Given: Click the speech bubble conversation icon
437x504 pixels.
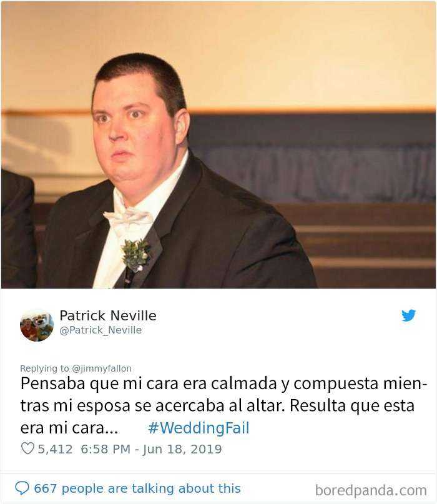Looking at the screenshot, I should pyautogui.click(x=22, y=488).
